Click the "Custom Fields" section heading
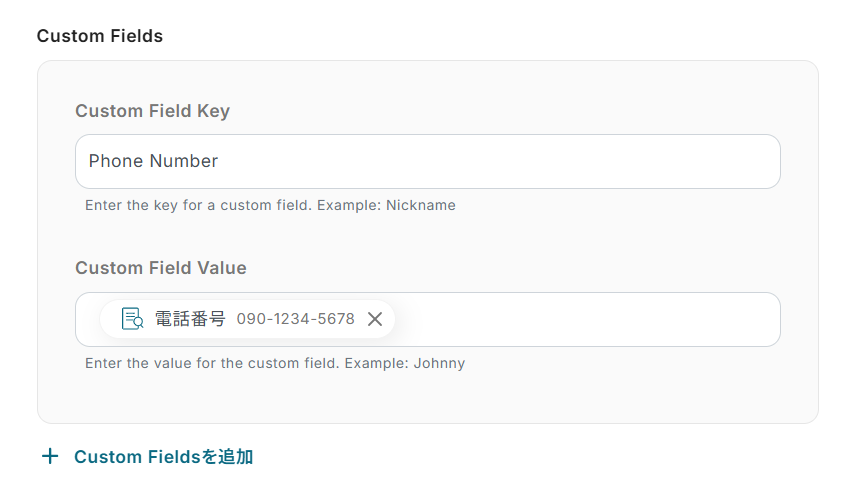This screenshot has height=491, width=853. click(x=99, y=36)
